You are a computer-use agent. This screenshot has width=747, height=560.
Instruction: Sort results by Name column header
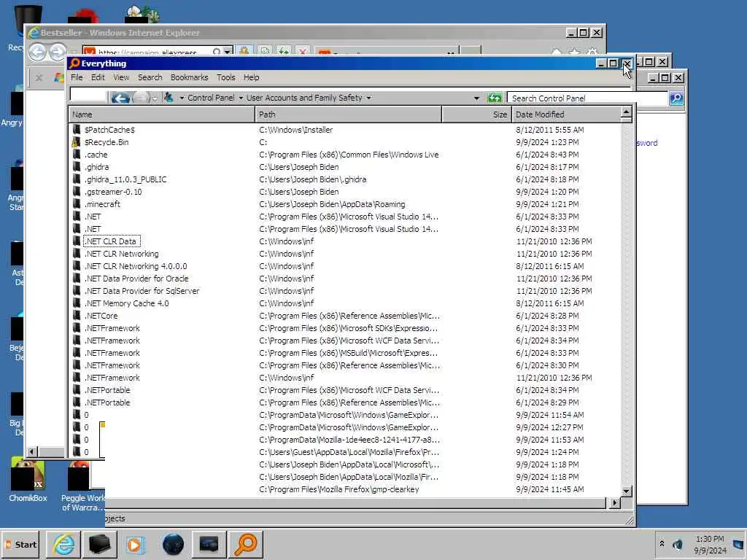162,114
